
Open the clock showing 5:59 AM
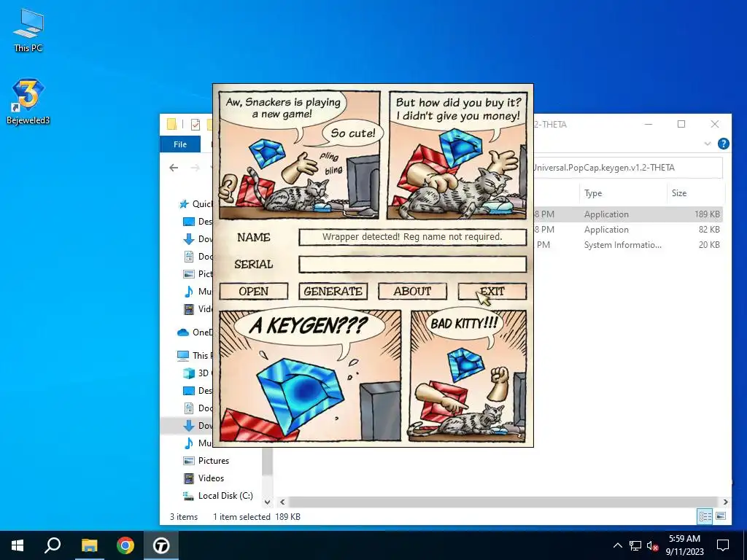684,545
